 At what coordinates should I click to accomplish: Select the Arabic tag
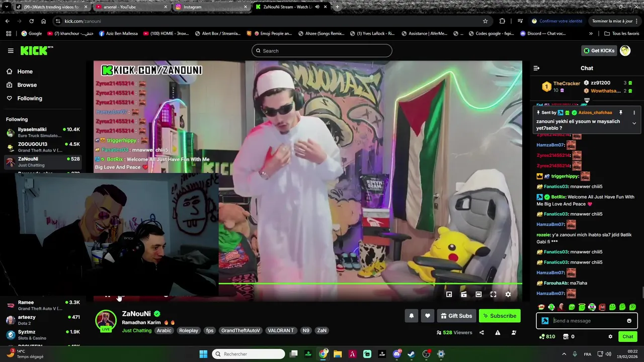click(164, 330)
